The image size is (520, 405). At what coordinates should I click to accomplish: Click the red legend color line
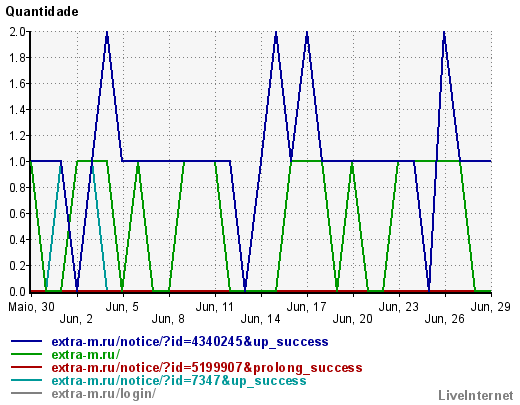(x=26, y=367)
